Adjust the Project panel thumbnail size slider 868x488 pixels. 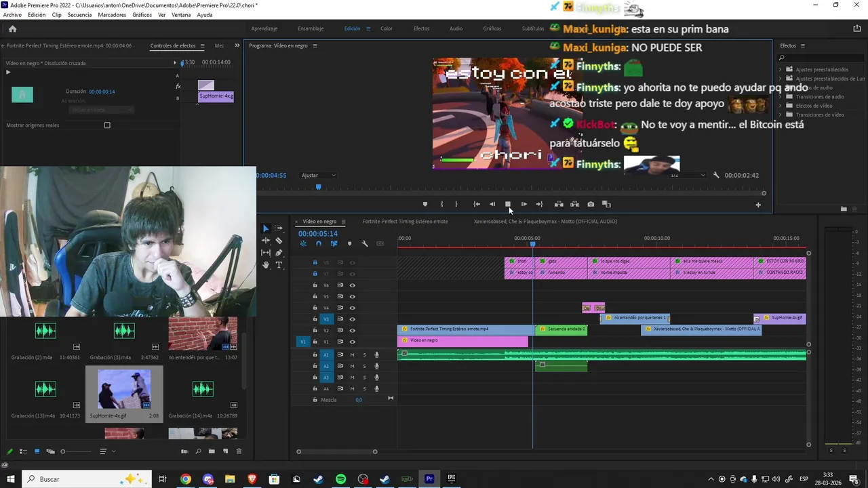[63, 451]
